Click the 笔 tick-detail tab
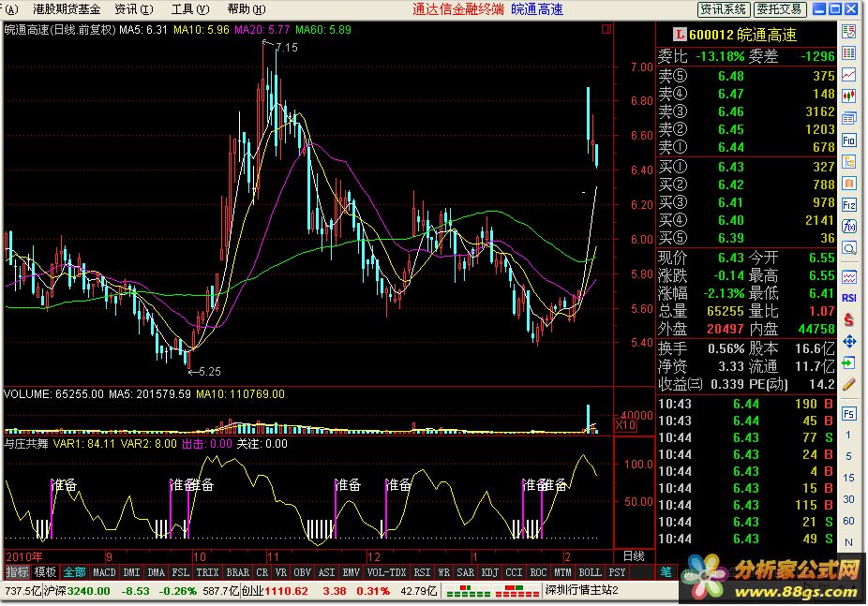The image size is (868, 606). click(x=666, y=572)
